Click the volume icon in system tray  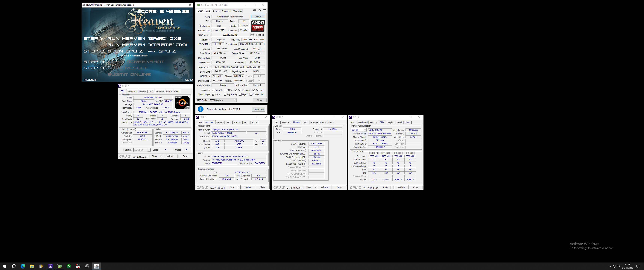tap(619, 266)
